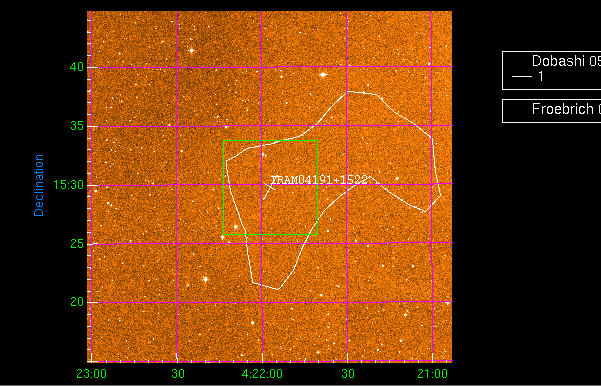Click the 30 label between 23:00 and 4:22:00
Image resolution: width=601 pixels, height=386 pixels.
pyautogui.click(x=178, y=373)
